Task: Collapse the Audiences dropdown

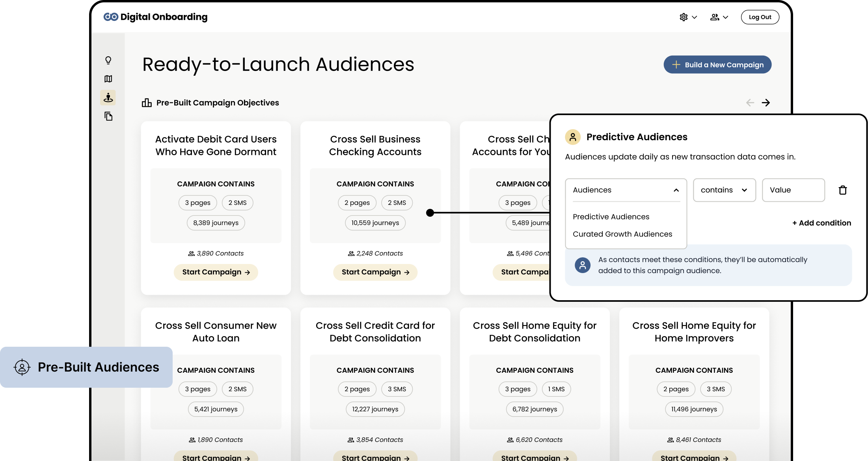Action: tap(626, 190)
